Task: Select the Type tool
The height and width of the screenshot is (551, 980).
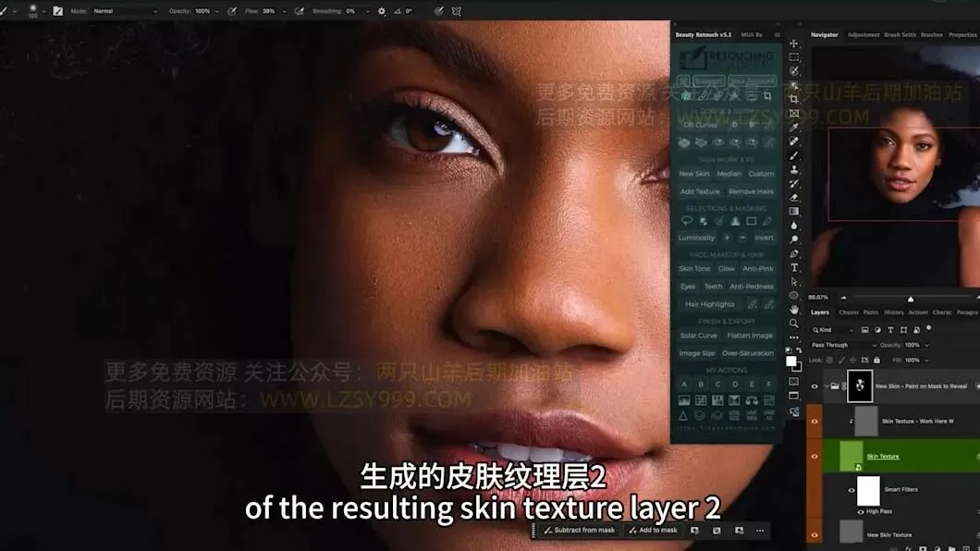Action: click(x=794, y=267)
